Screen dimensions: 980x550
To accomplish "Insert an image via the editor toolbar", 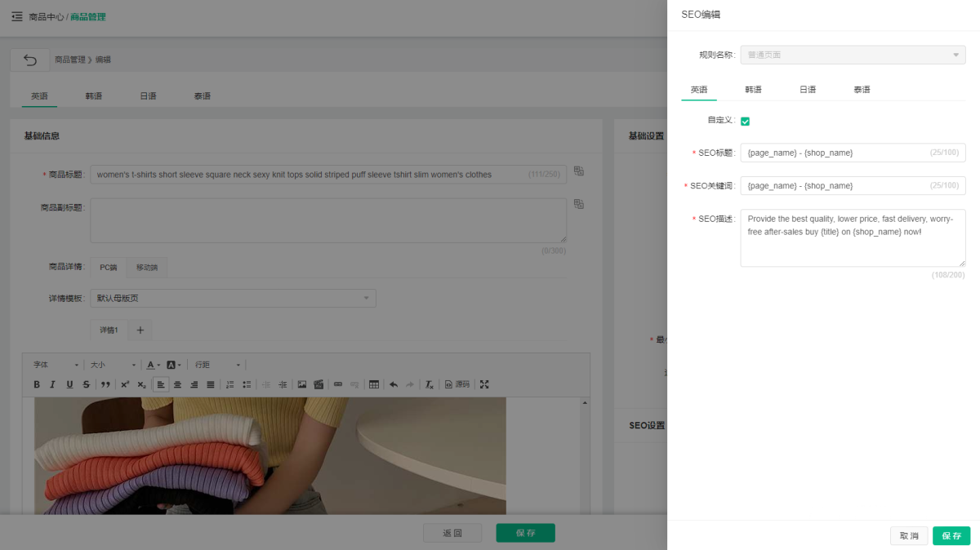I will 302,384.
